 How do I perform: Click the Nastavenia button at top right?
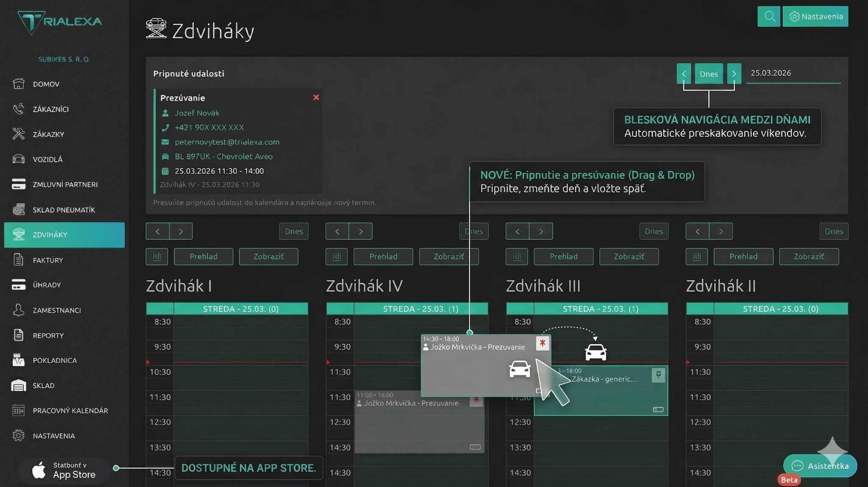coord(815,17)
